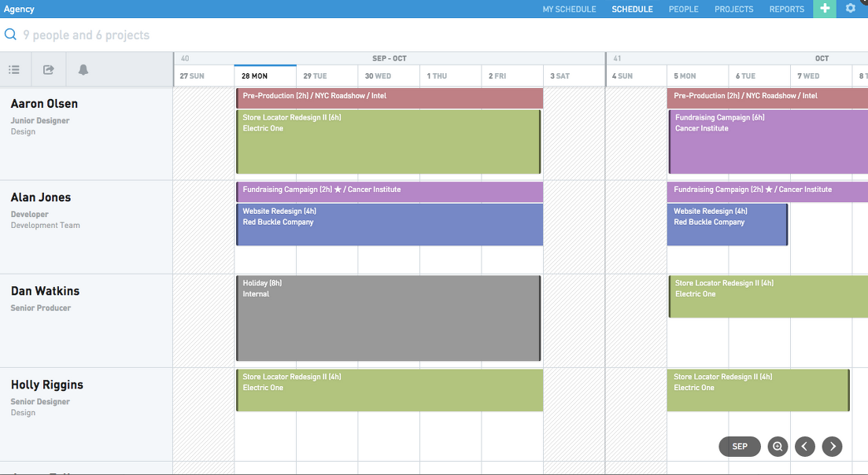The width and height of the screenshot is (868, 475).
Task: Open Alan Jones's first Website Redesign booking
Action: click(390, 224)
